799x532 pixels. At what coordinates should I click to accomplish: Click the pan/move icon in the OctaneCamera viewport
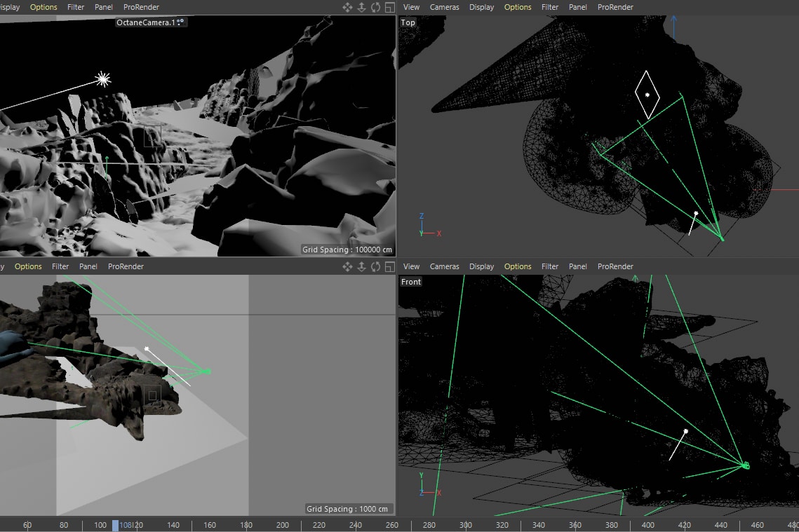click(347, 7)
